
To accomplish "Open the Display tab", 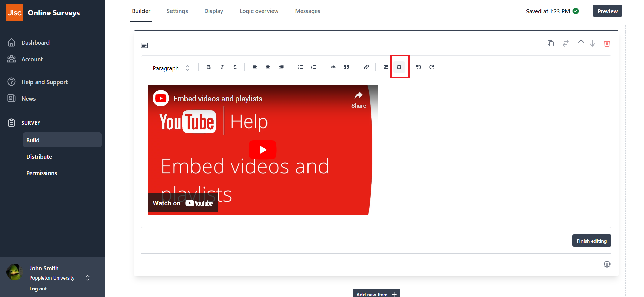I will click(x=214, y=11).
